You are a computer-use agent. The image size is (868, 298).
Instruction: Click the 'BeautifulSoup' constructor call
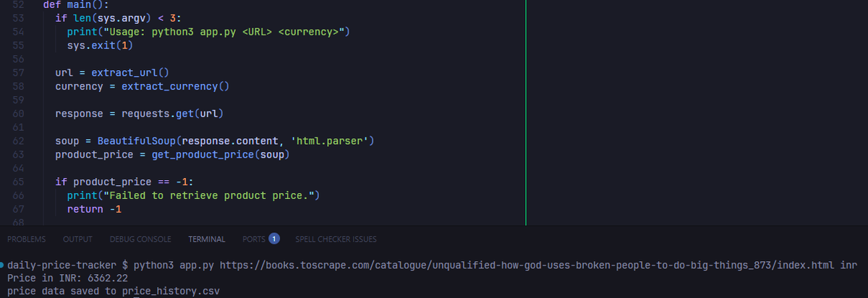coord(136,141)
